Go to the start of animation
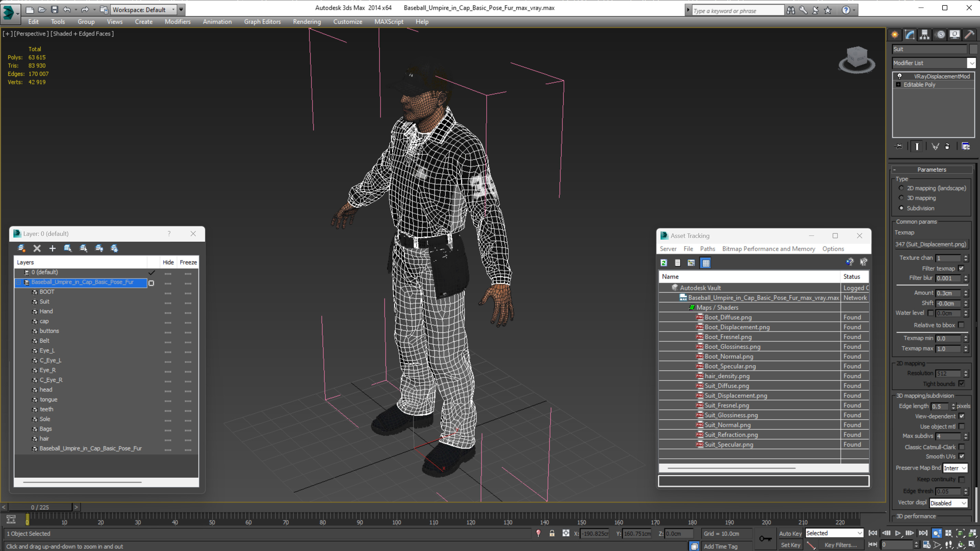The width and height of the screenshot is (980, 551). coord(873,533)
